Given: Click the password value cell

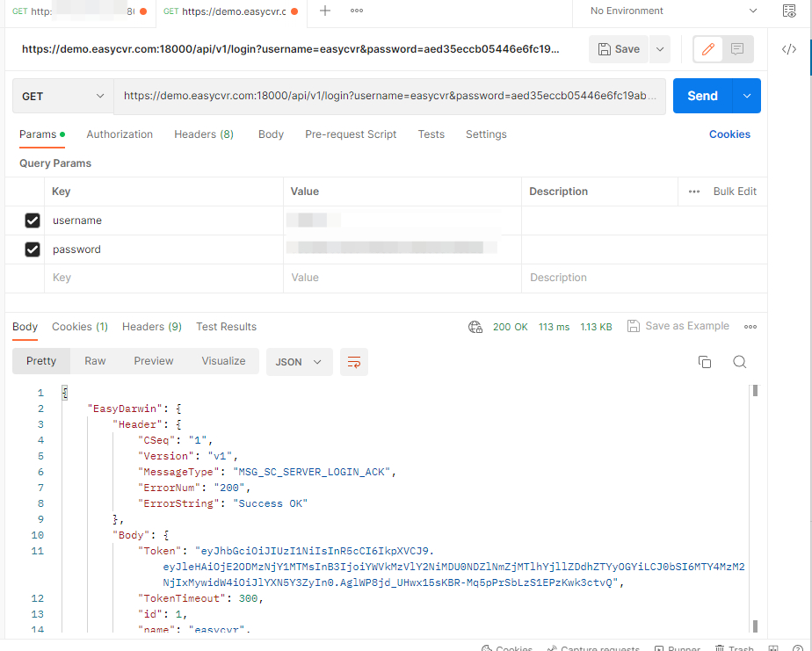Looking at the screenshot, I should [x=402, y=250].
